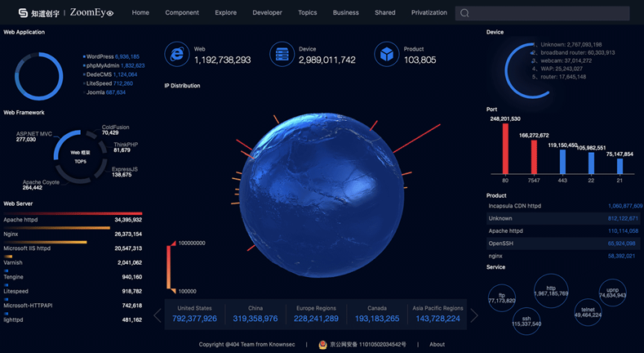Screen dimensions: 644x353
Task: Click the Nginx web server bar
Action: pos(56,228)
